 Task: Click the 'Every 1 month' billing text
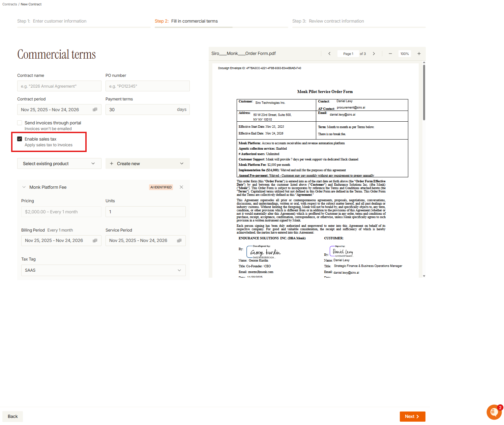[60, 230]
